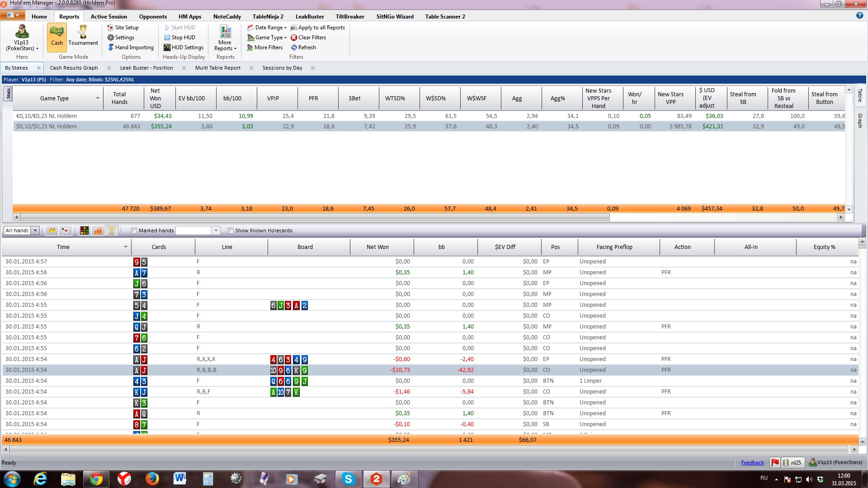This screenshot has height=488, width=868.
Task: Open the Game Type filter dropdown
Action: (x=270, y=38)
